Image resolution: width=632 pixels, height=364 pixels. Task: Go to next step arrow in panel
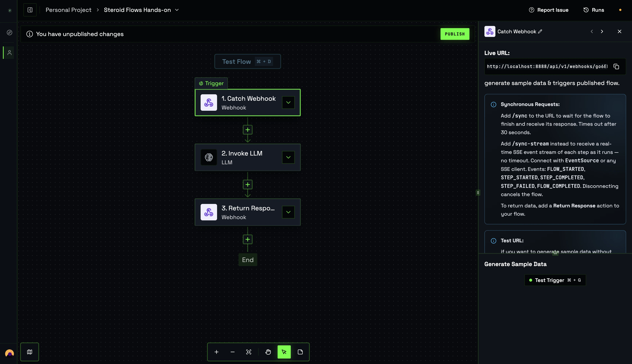coord(602,31)
